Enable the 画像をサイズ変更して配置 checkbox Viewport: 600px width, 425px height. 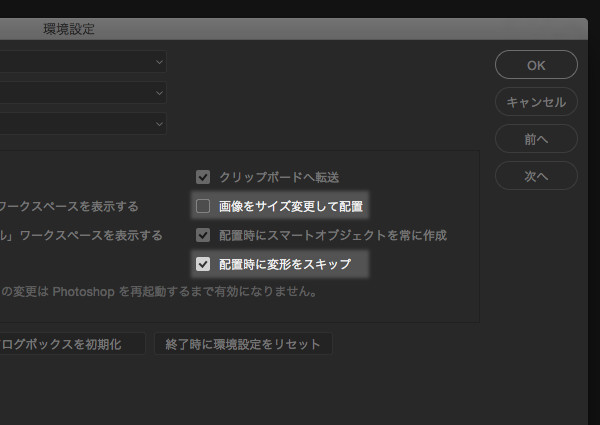coord(203,207)
